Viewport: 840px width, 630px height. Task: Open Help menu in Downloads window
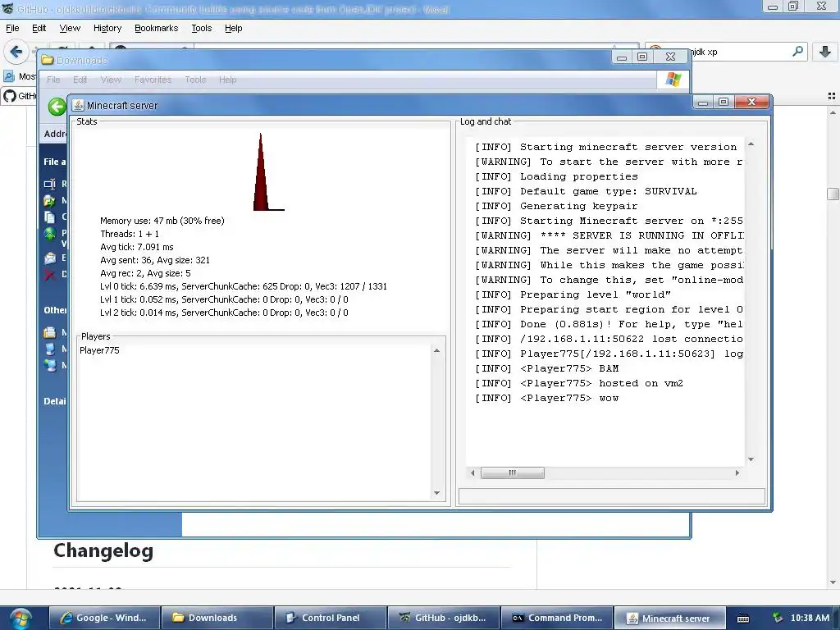pyautogui.click(x=227, y=80)
